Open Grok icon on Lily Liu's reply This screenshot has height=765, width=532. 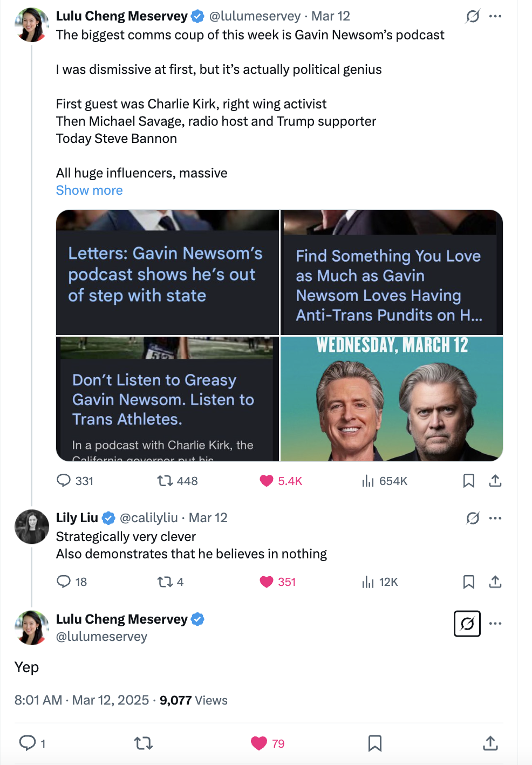473,518
